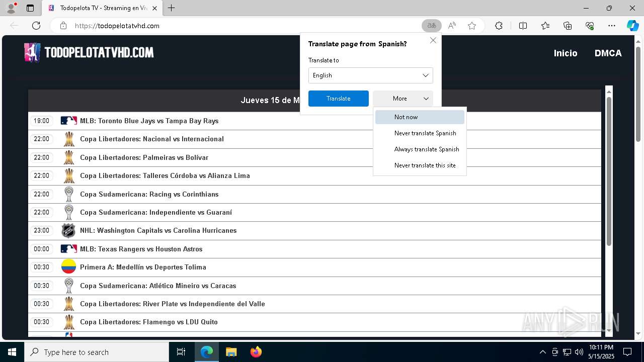Open the Copilot sidebar icon
This screenshot has height=362, width=644.
tap(632, 26)
